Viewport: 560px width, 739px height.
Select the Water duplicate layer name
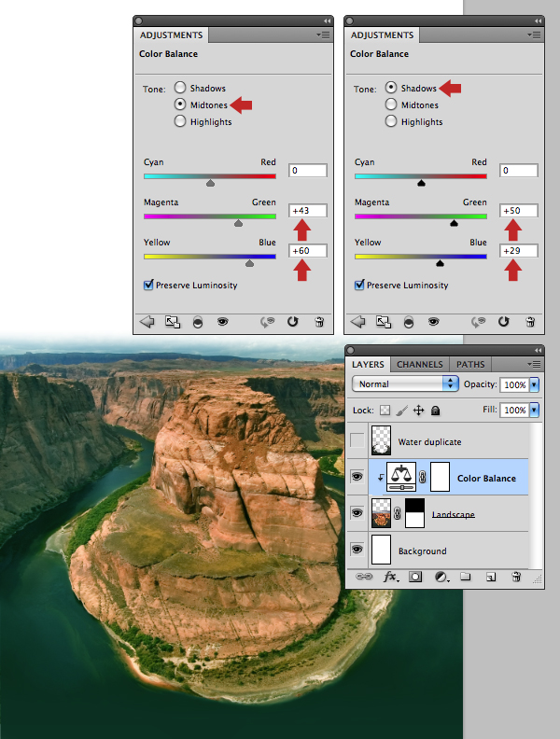430,442
